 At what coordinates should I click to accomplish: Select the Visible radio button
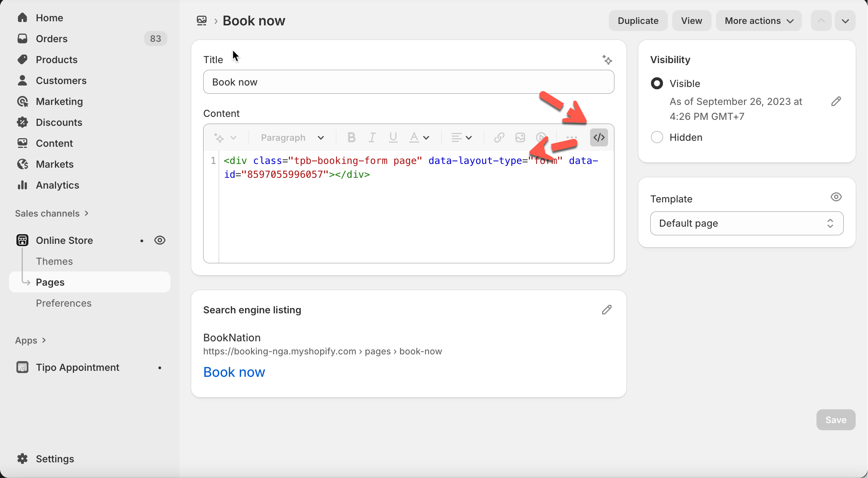tap(657, 83)
